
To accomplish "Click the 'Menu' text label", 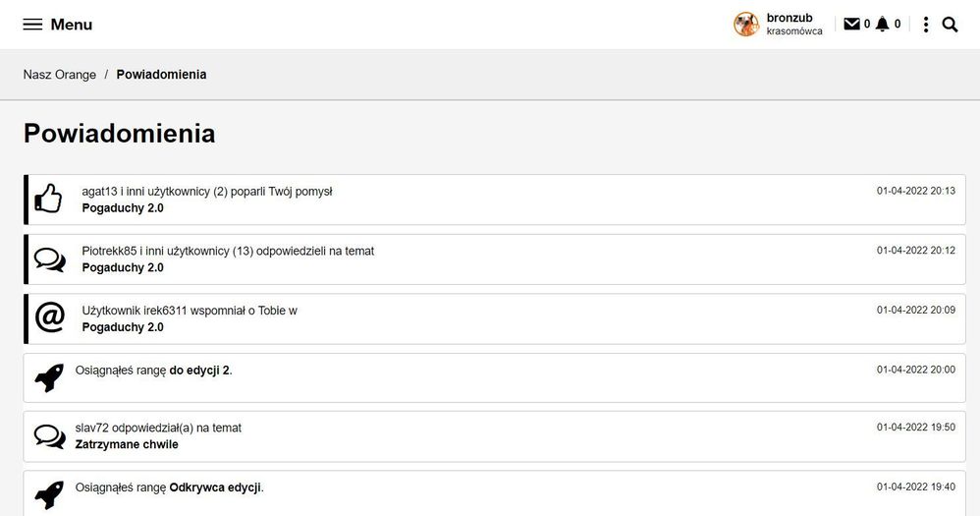I will [x=72, y=25].
